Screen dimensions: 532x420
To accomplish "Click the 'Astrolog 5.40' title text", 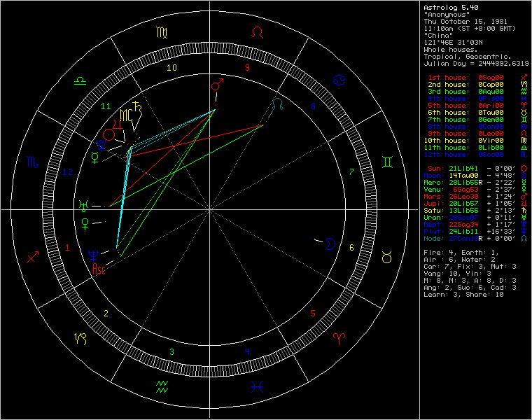I will click(x=451, y=8).
